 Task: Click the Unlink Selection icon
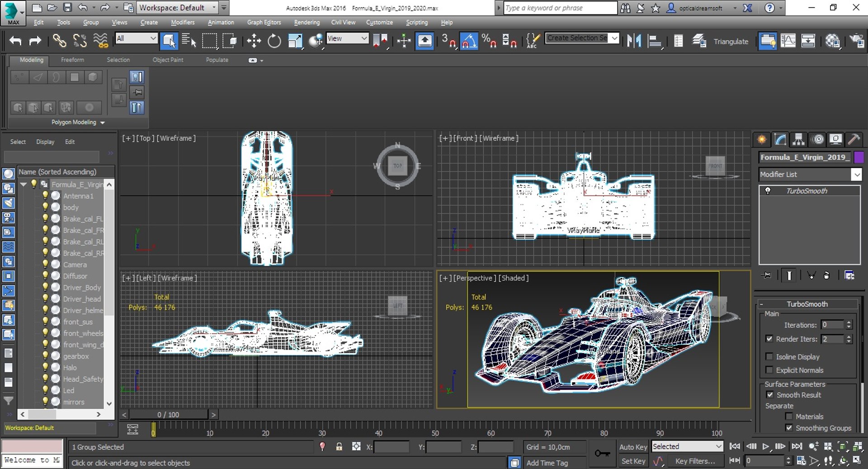coord(80,41)
